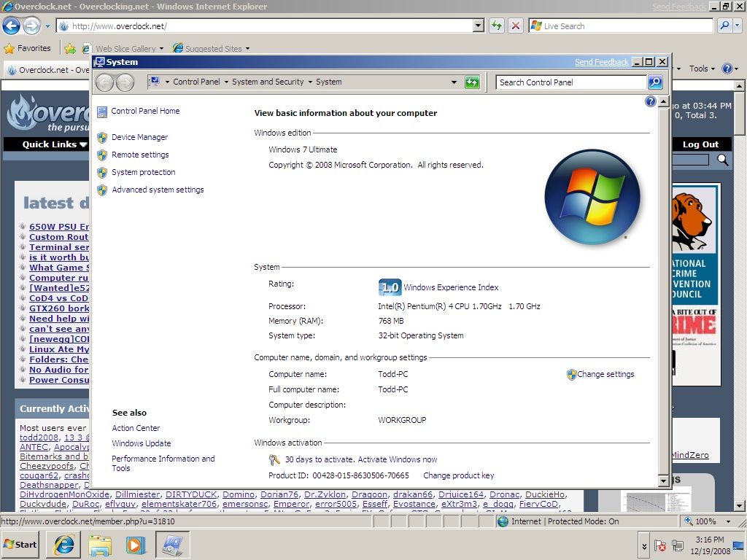Open the Tools menu in Internet Explorer
Screen dimensions: 747x560
(699, 69)
